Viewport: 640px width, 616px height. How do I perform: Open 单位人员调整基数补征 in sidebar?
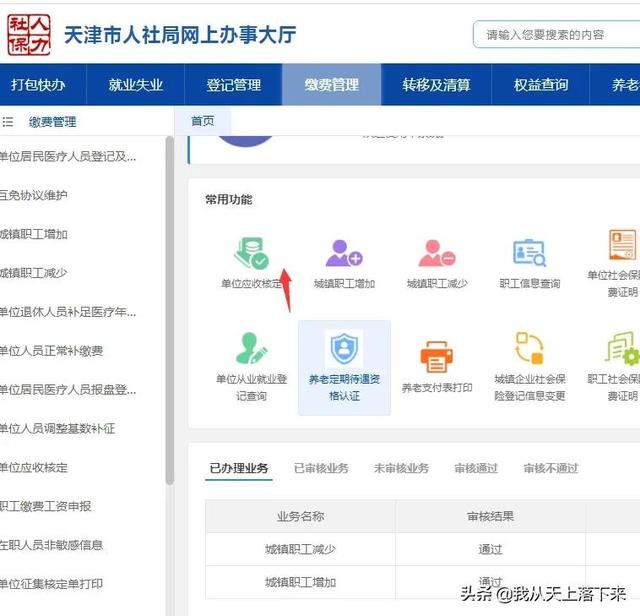[57, 428]
